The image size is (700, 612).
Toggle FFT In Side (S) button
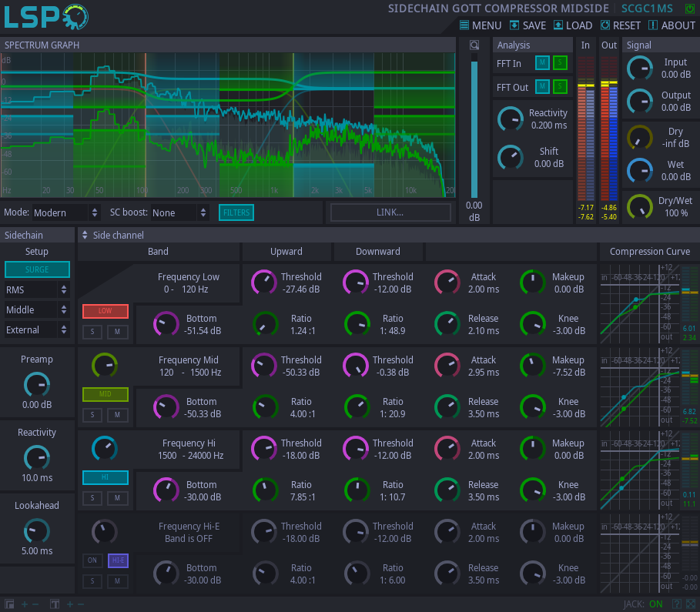pos(560,63)
